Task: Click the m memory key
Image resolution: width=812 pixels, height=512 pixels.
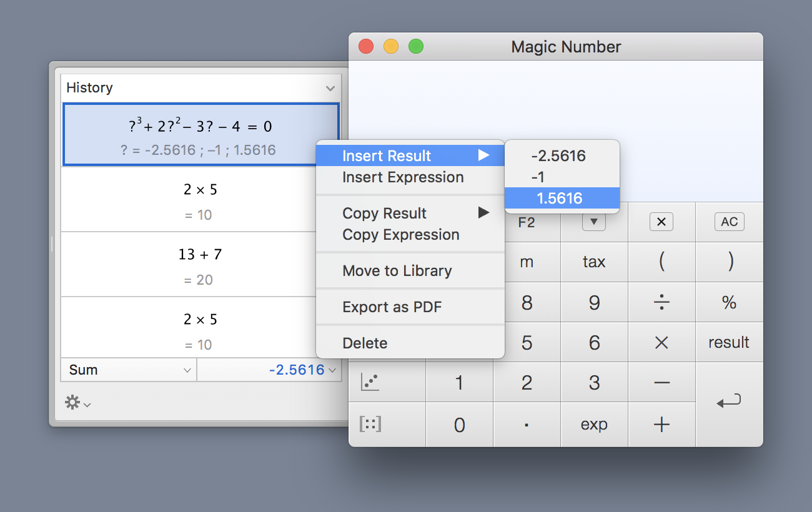Action: [x=527, y=262]
